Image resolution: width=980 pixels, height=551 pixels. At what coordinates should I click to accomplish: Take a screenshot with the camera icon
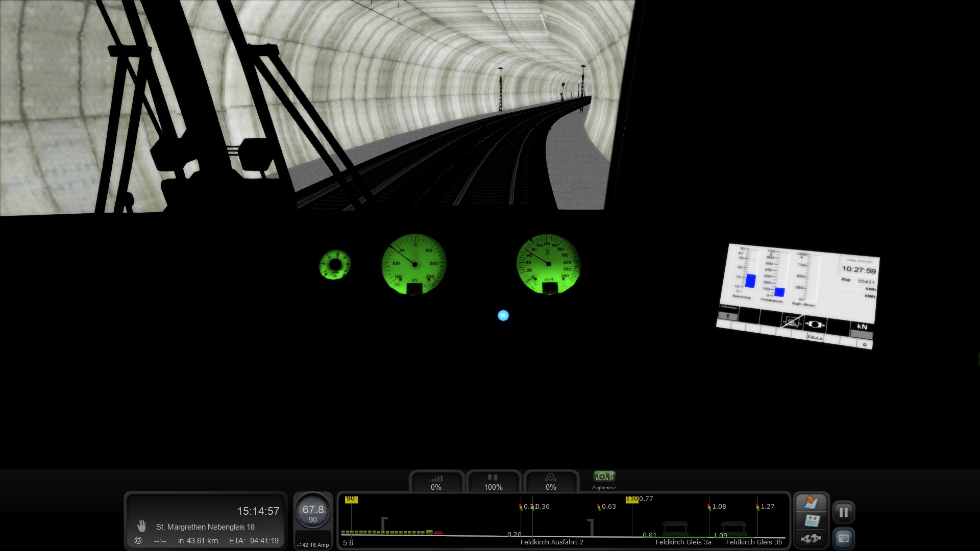point(843,538)
